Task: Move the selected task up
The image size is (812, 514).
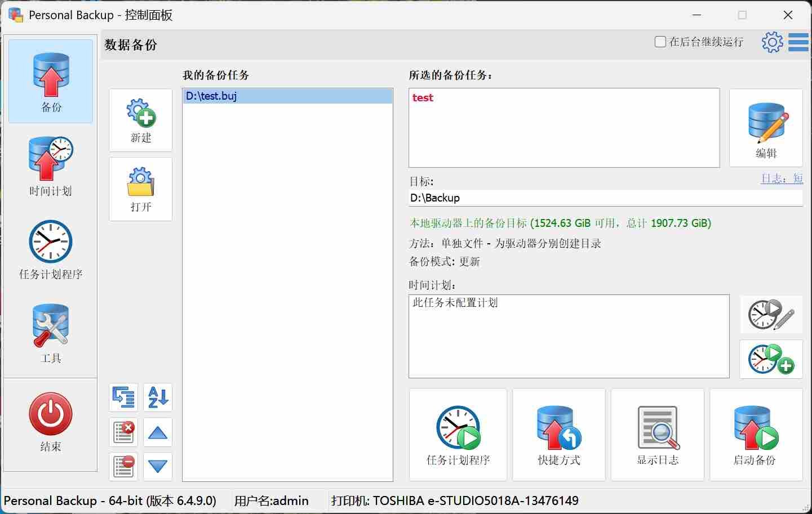Action: [x=158, y=432]
